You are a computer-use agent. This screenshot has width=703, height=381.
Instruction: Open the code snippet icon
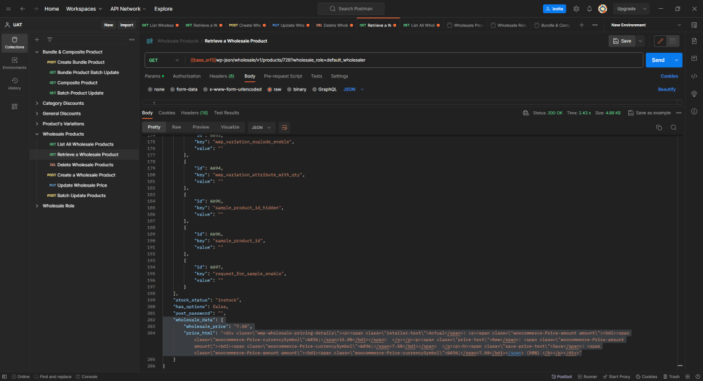pos(694,76)
